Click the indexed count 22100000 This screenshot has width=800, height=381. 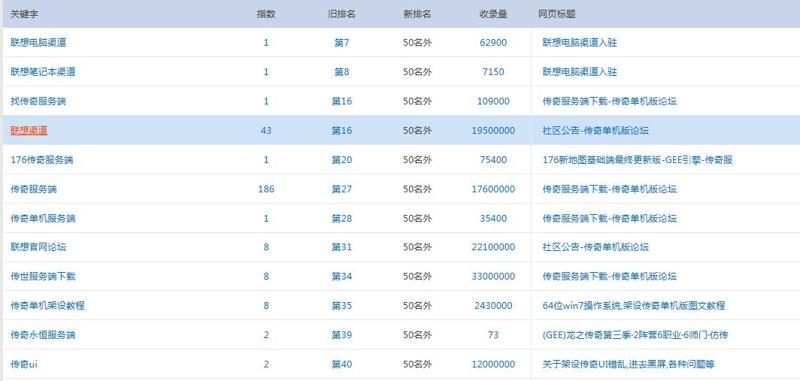(x=493, y=247)
